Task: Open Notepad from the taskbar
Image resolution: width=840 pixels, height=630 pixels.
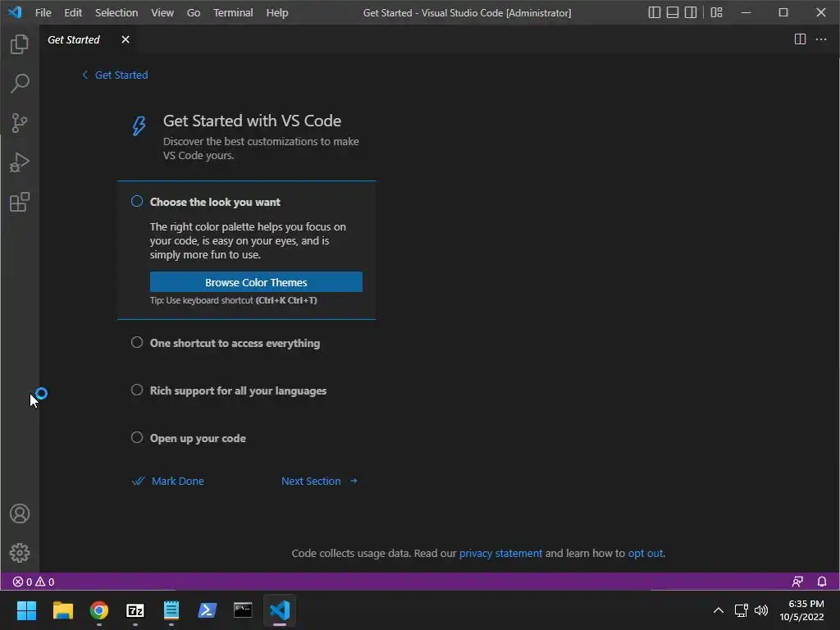Action: click(171, 610)
